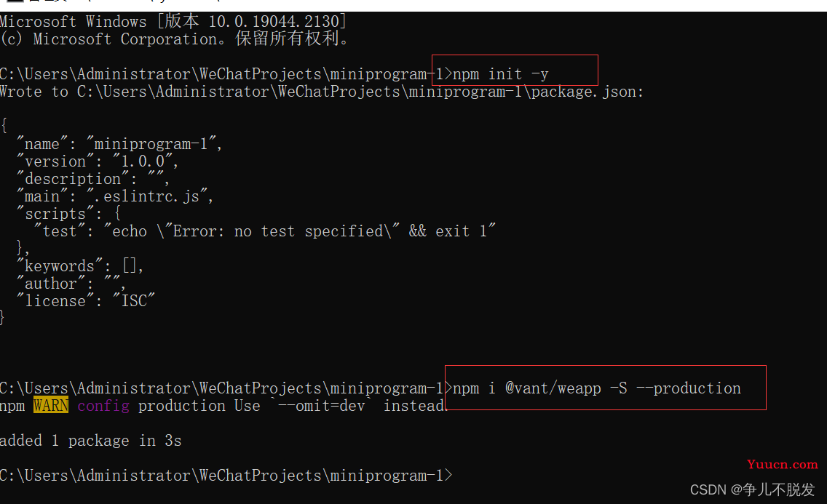This screenshot has height=504, width=827.
Task: Click the empty command prompt on last line
Action: click(226, 476)
